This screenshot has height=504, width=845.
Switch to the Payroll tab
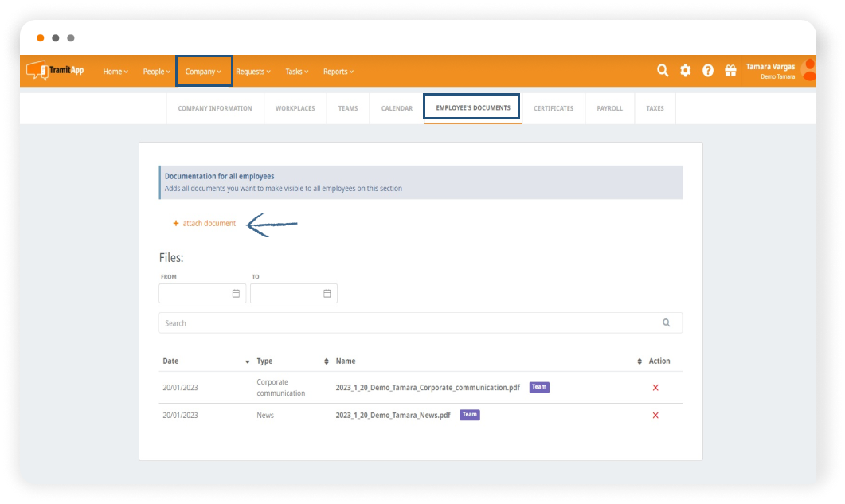click(609, 108)
